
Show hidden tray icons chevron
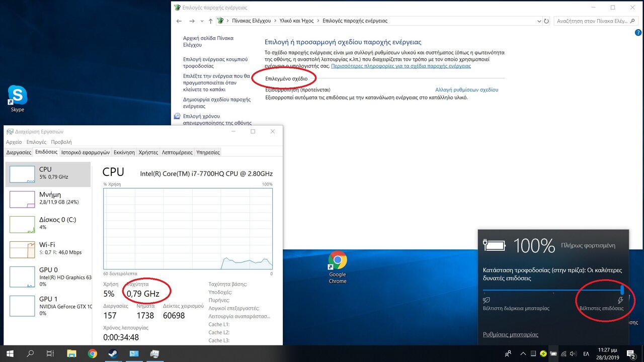[x=523, y=353]
